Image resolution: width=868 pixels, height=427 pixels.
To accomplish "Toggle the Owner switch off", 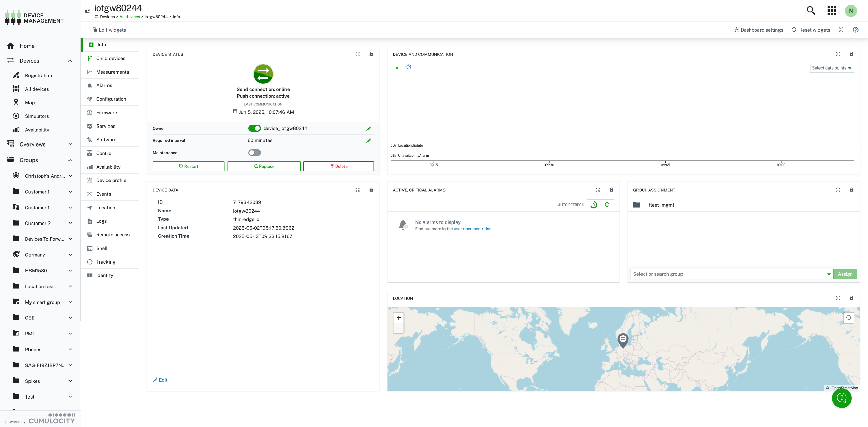I will pyautogui.click(x=254, y=128).
